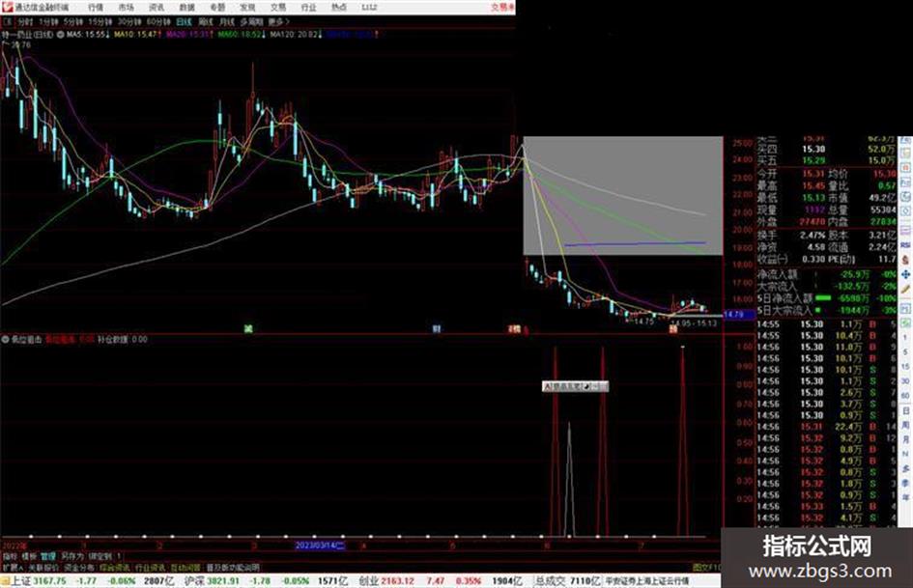Image resolution: width=913 pixels, height=588 pixels.
Task: Open the 行业资讯 tab
Action: coord(150,567)
